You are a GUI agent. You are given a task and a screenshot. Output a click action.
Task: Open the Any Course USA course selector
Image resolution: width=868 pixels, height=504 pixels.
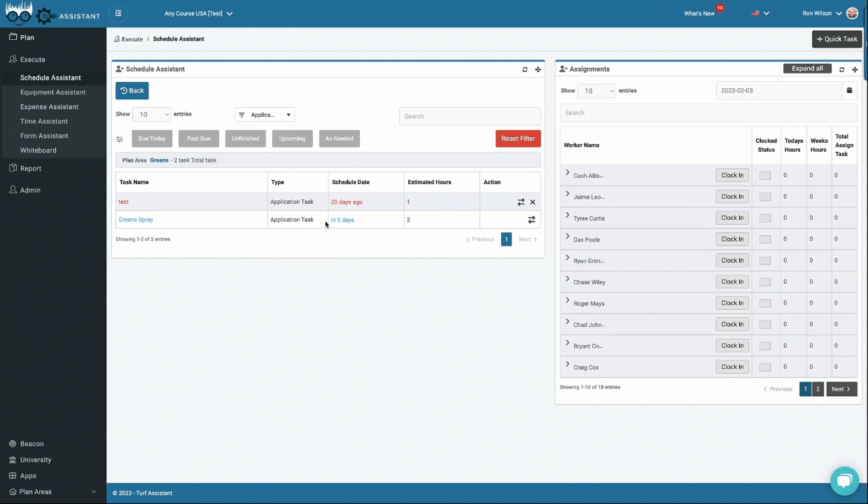tap(198, 13)
